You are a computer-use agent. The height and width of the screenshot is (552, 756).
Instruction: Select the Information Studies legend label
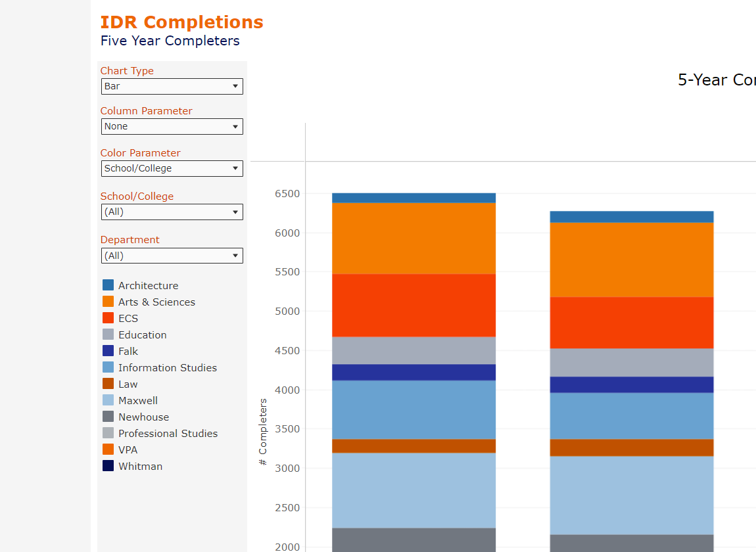(168, 367)
